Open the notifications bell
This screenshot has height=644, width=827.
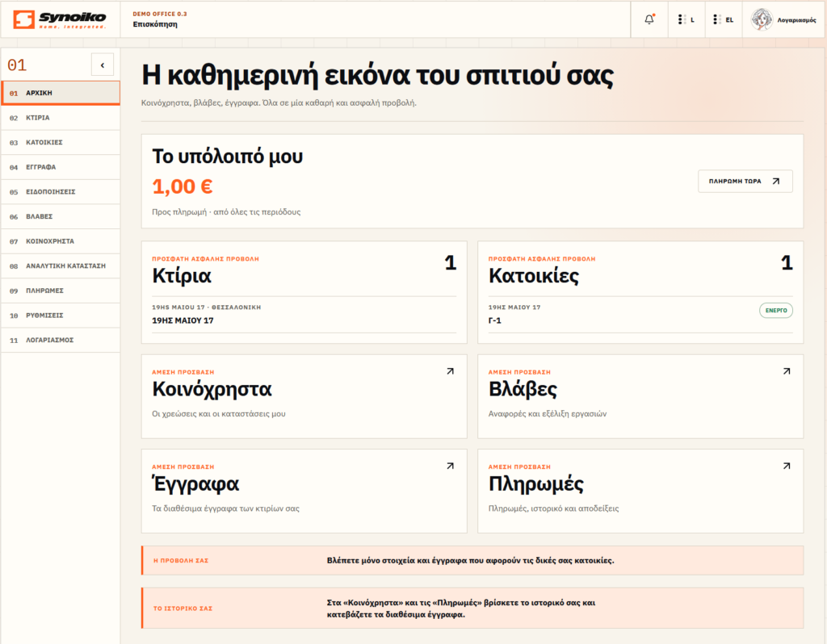click(649, 19)
